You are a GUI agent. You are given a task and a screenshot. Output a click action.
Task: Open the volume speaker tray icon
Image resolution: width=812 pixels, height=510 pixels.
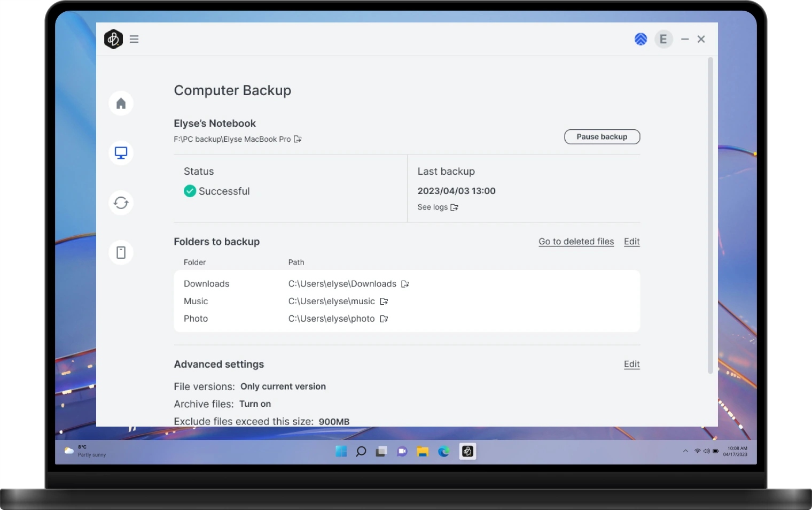point(707,451)
